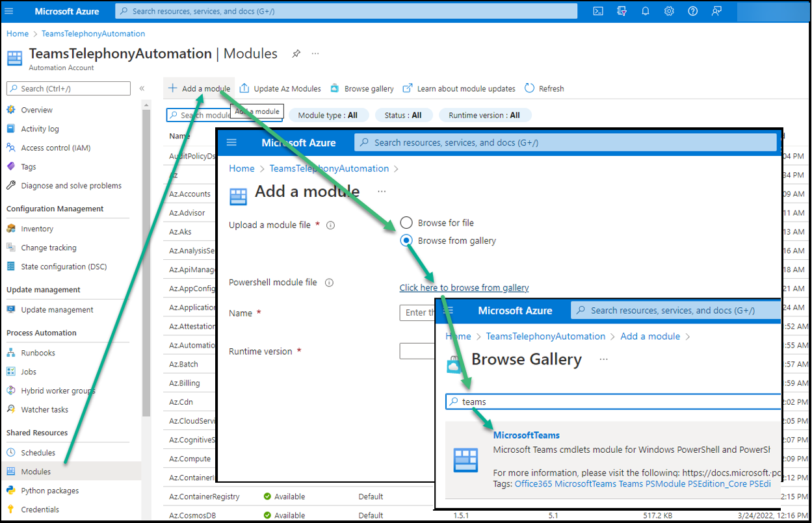Image resolution: width=812 pixels, height=523 pixels.
Task: Click TeamsTelephonyAutomation breadcrumb in main window
Action: click(93, 33)
